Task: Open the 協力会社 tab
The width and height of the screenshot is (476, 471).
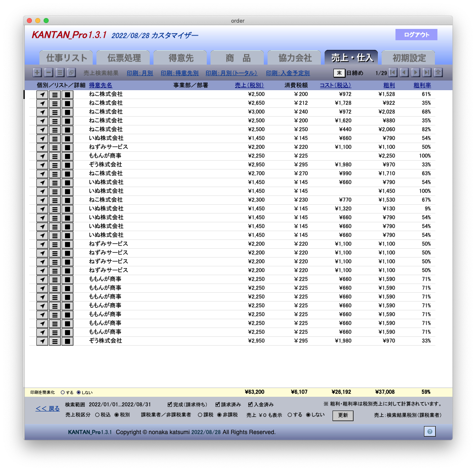Action: coord(294,58)
